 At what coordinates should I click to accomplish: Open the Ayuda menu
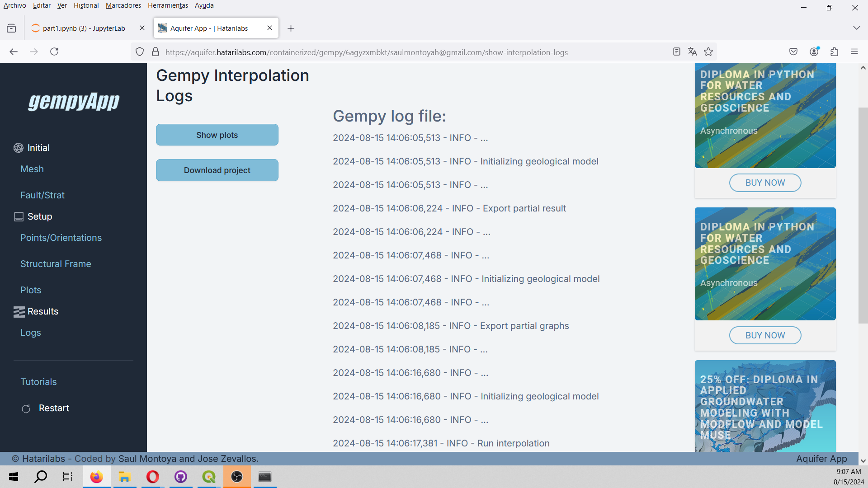[x=204, y=5]
